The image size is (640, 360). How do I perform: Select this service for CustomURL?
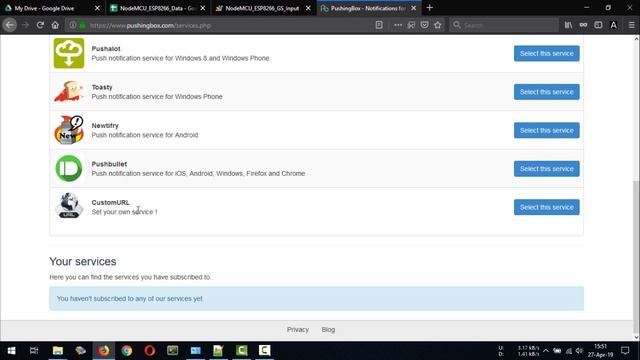pyautogui.click(x=547, y=207)
